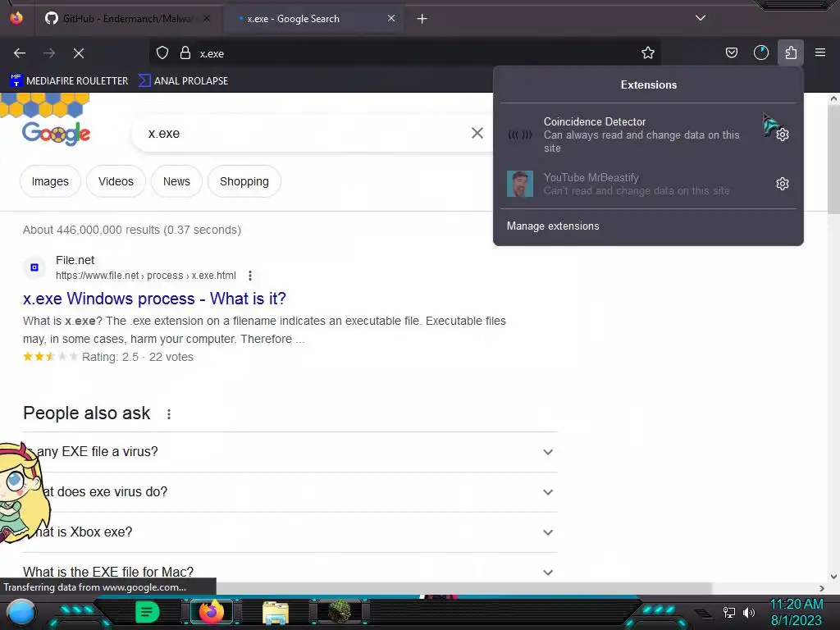The image size is (840, 630).
Task: Switch to GitHub Endermanch tab
Action: [x=127, y=19]
